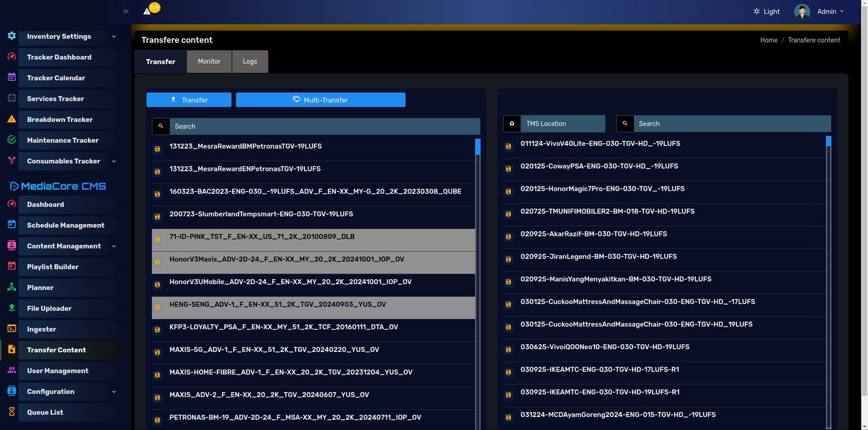Click the Tracker Dashboard gauge icon
The height and width of the screenshot is (430, 868).
pos(11,56)
